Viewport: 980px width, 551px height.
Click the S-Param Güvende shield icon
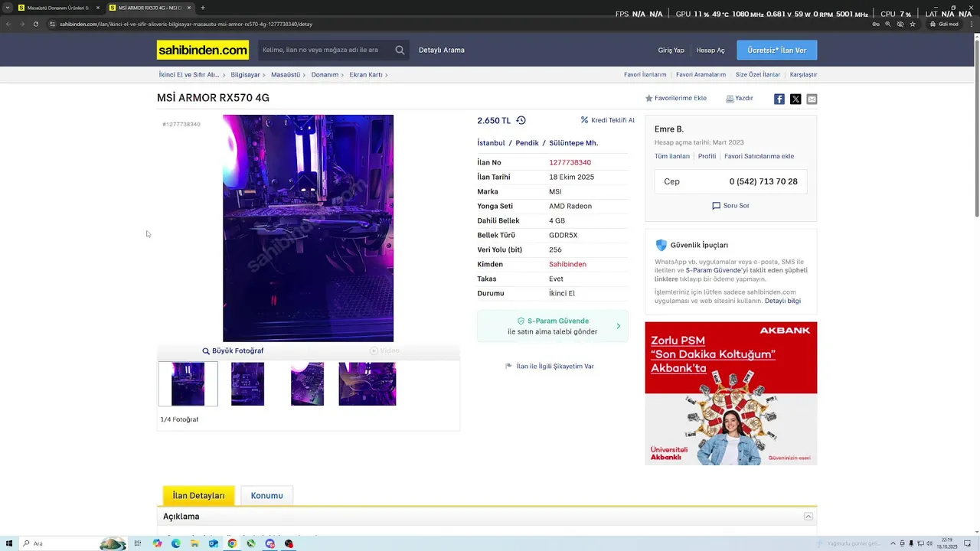(521, 321)
